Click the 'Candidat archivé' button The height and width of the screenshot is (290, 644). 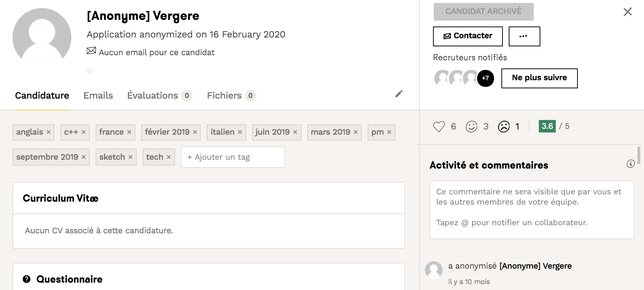(483, 11)
